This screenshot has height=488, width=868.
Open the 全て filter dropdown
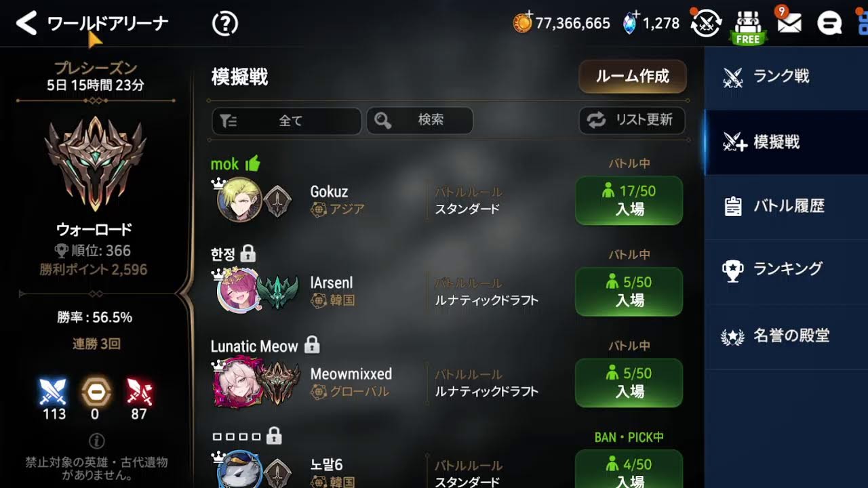point(287,121)
